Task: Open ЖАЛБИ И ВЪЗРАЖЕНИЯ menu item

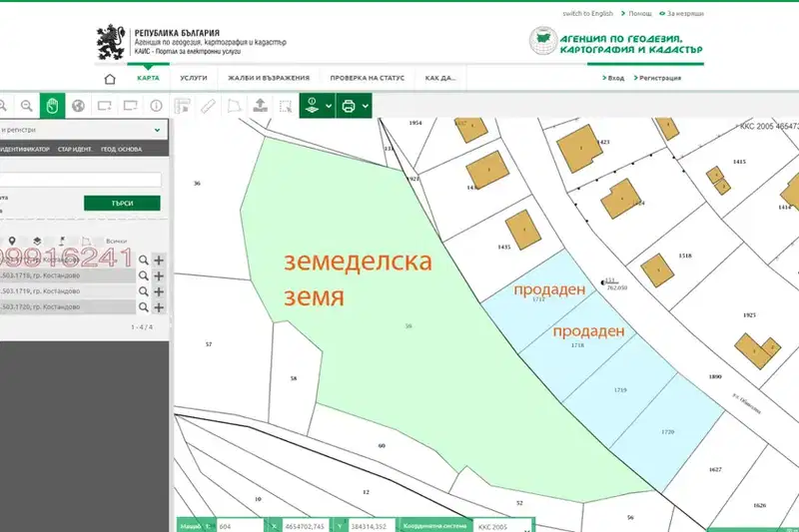Action: point(269,78)
